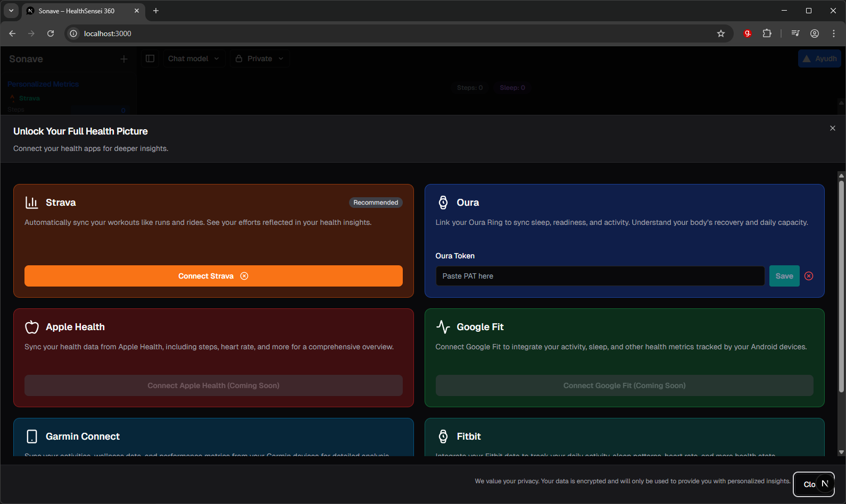
Task: Close the Sonave browser tab
Action: click(137, 11)
